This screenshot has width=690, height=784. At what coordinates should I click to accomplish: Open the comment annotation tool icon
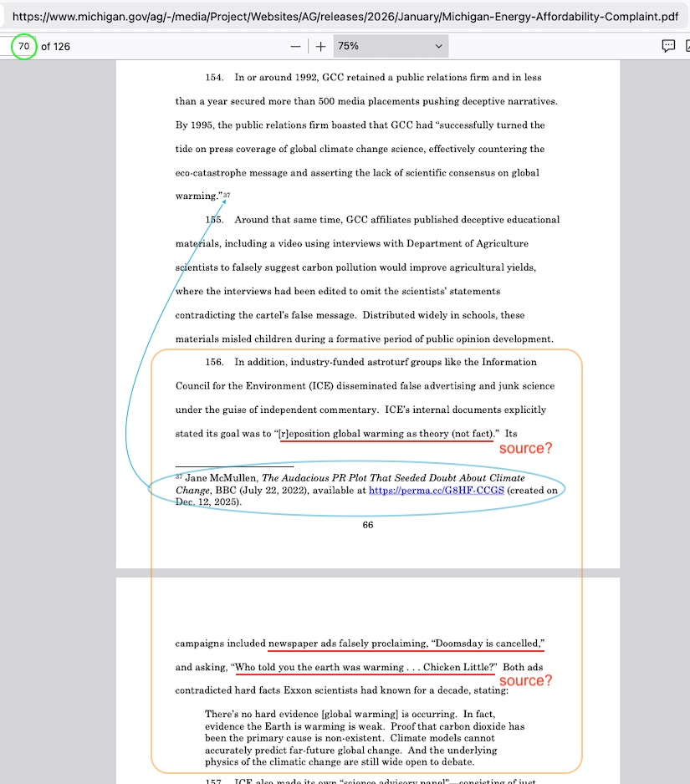[668, 47]
